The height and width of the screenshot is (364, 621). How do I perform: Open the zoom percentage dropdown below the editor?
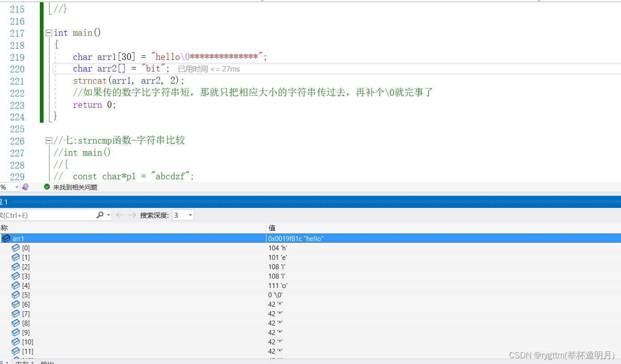click(17, 187)
